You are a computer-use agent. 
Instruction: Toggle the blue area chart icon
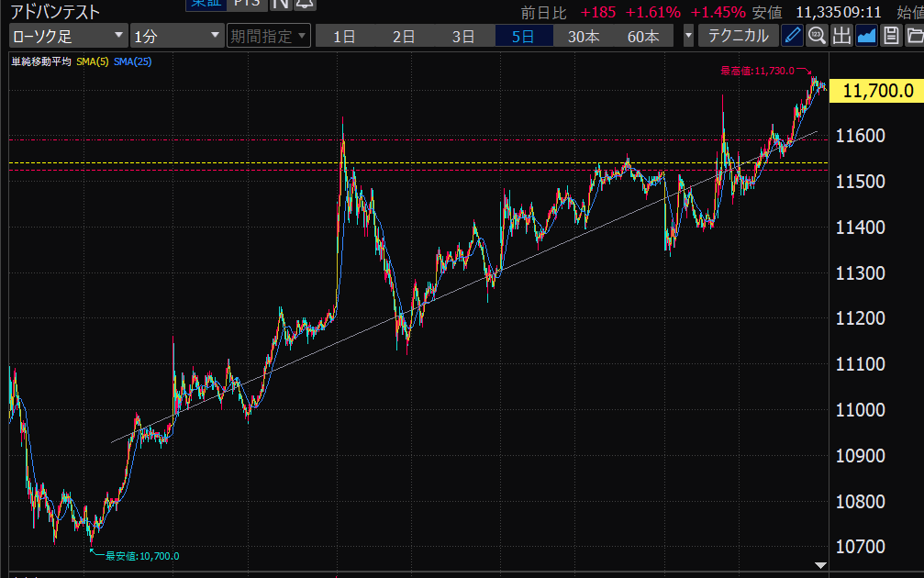(x=866, y=36)
